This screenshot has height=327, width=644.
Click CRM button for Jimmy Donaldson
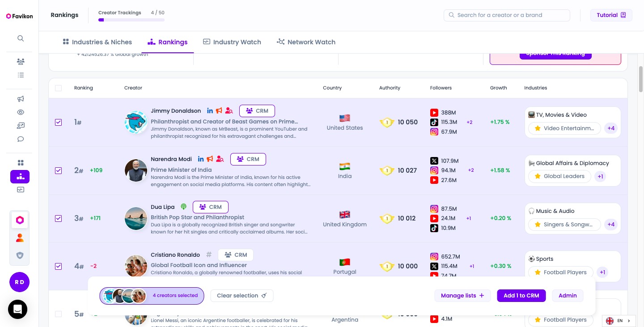point(257,111)
